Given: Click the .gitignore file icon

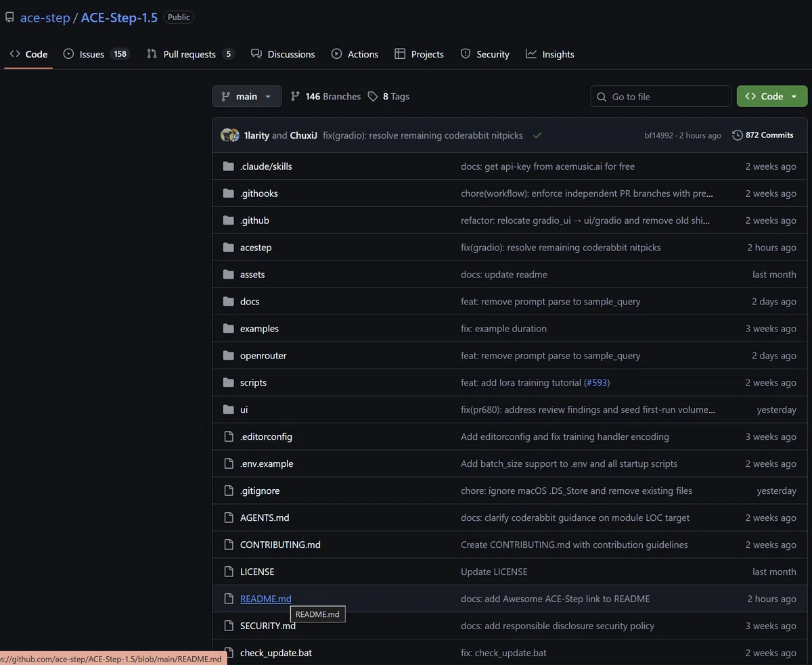Looking at the screenshot, I should pos(228,491).
